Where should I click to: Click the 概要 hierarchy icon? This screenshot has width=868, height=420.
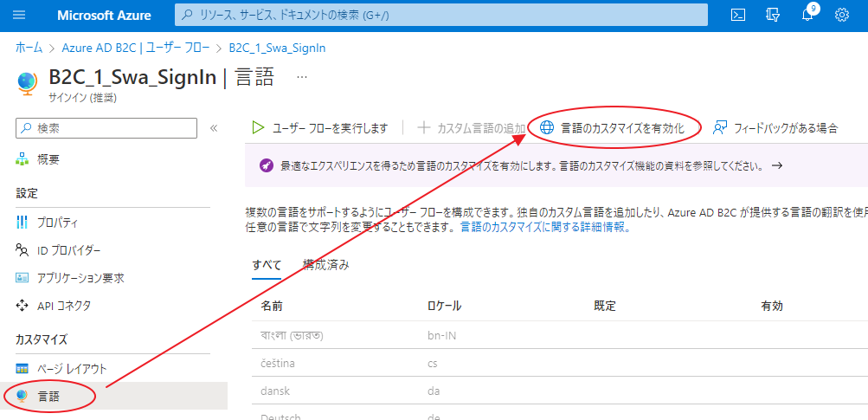coord(23,160)
